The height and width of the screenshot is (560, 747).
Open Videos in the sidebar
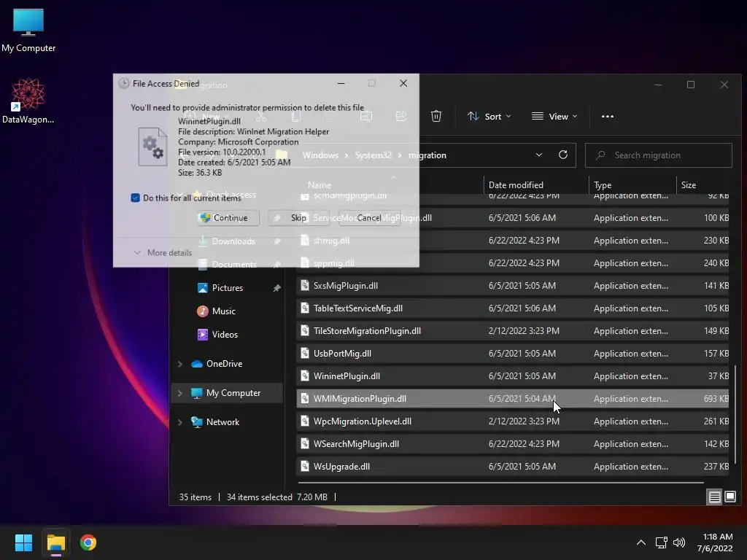225,334
